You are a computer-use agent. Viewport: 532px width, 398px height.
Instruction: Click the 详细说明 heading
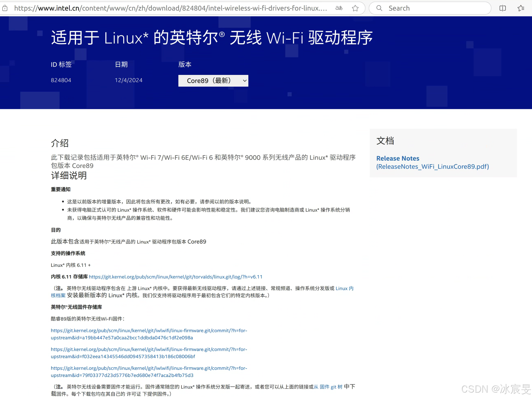[69, 175]
